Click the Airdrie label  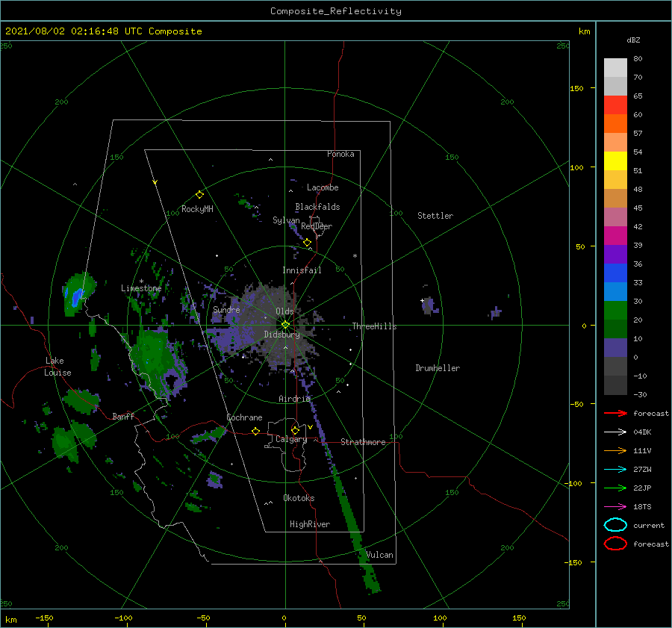tap(294, 399)
